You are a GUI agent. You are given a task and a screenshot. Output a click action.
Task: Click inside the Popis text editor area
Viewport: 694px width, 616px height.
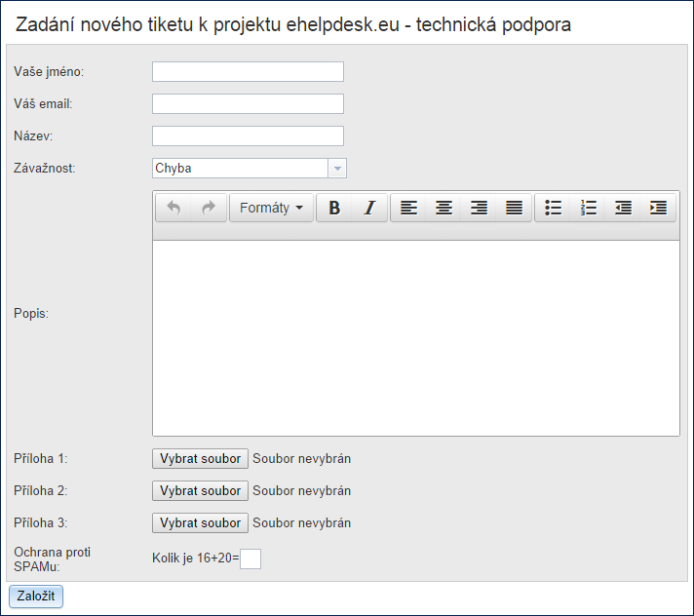[x=416, y=338]
